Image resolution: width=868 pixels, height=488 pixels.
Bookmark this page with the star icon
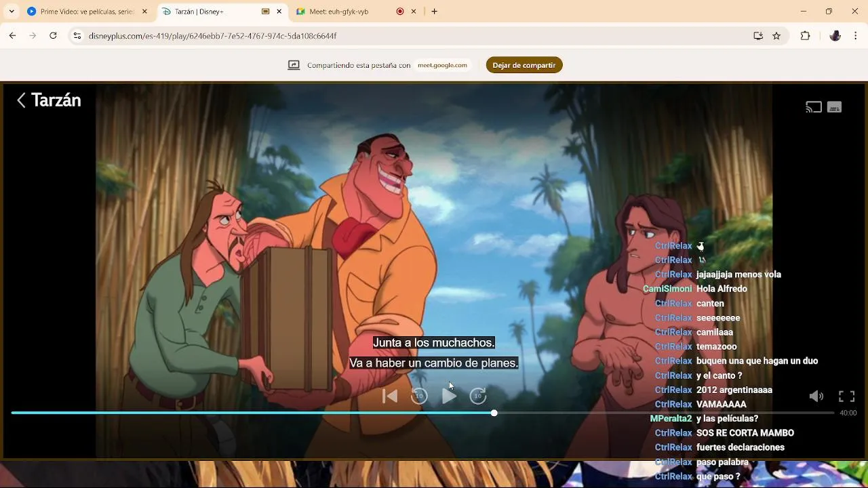[x=776, y=36]
